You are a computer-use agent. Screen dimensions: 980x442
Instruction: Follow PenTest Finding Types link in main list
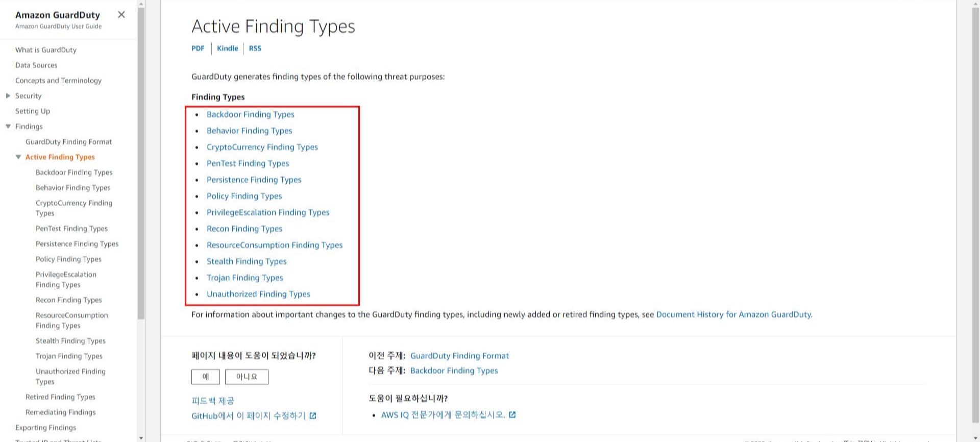pyautogui.click(x=248, y=163)
